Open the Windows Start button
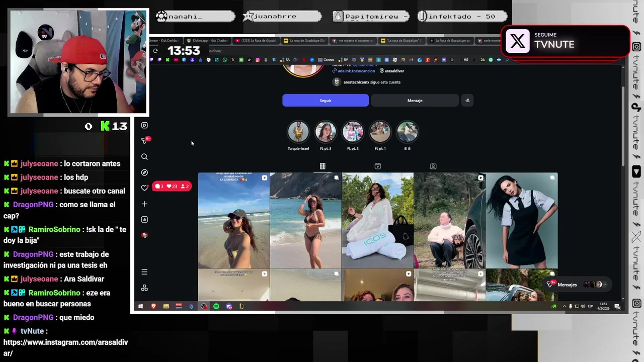644x362 pixels. (140, 306)
